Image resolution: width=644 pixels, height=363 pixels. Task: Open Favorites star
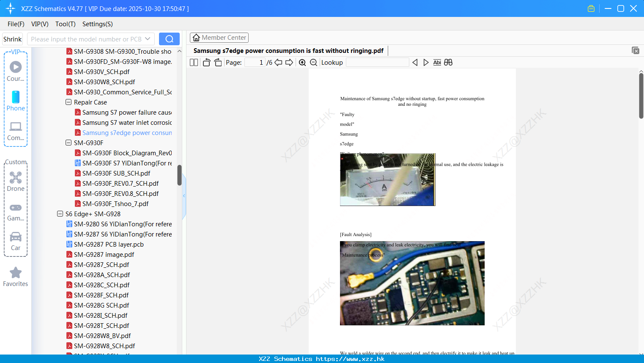pos(16,277)
